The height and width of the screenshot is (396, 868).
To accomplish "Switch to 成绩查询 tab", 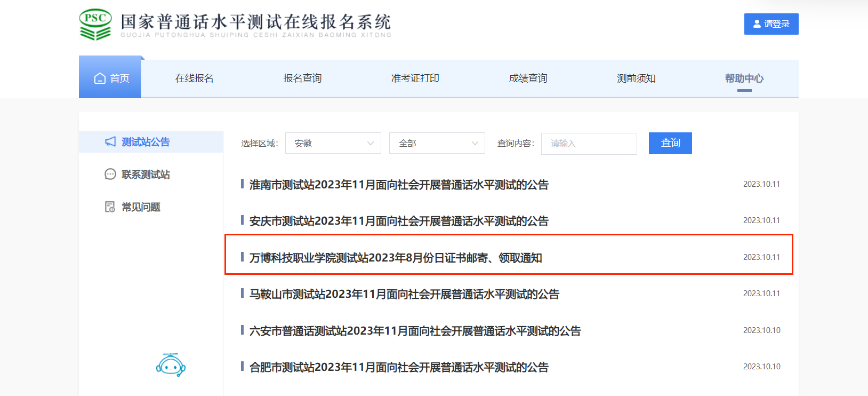I will (x=528, y=78).
